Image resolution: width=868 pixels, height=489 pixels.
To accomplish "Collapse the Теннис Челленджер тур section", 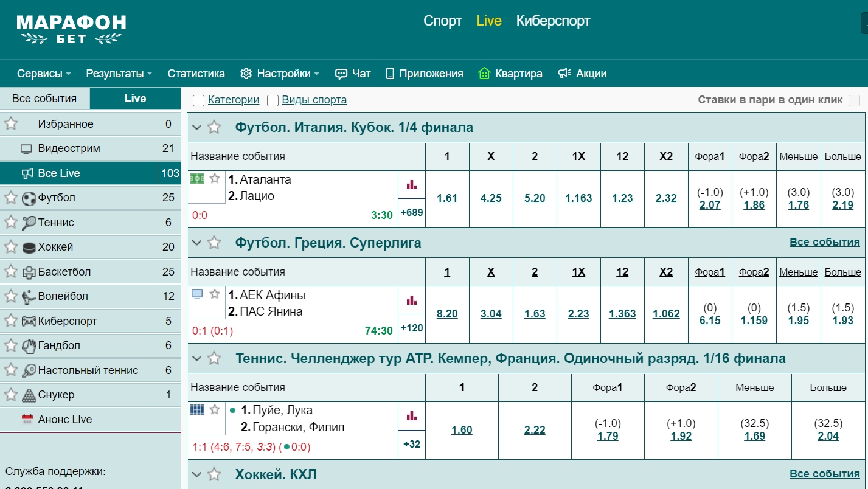I will click(x=196, y=358).
